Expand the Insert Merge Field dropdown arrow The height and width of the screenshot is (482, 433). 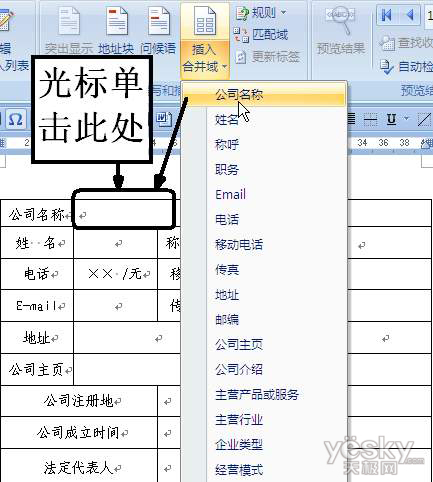(x=225, y=67)
